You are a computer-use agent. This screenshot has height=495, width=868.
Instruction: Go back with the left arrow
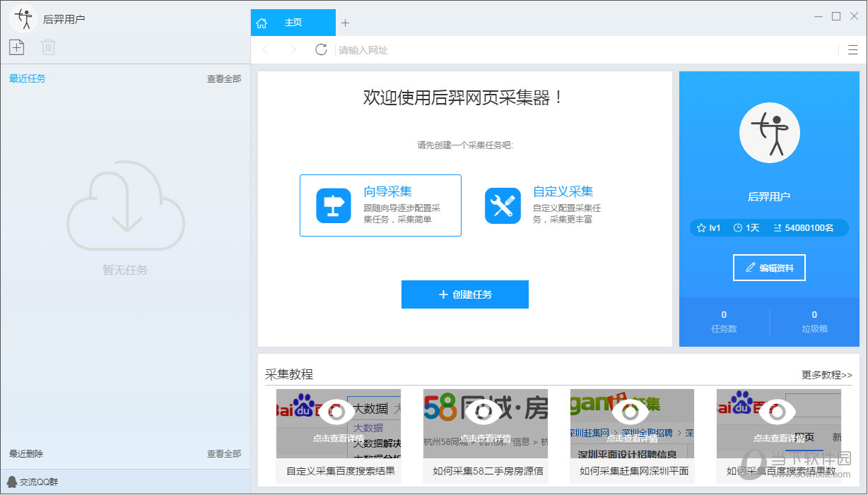(x=266, y=49)
